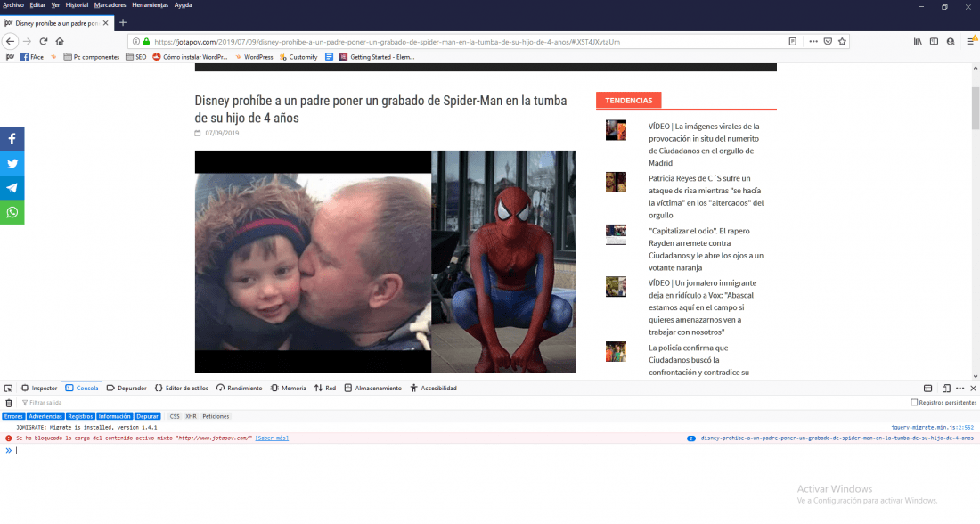This screenshot has width=980, height=524.
Task: Activate the element picker in devtools
Action: tap(8, 389)
